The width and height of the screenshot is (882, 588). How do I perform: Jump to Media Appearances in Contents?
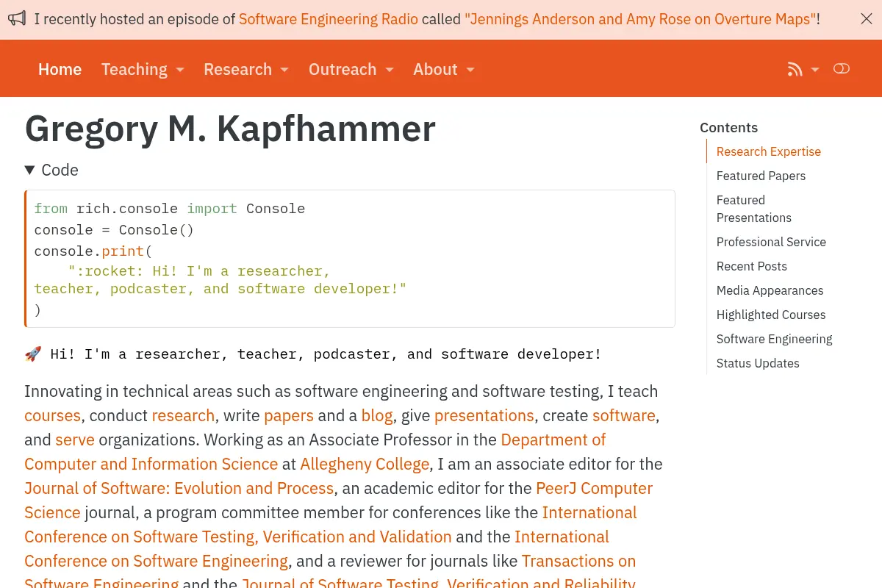pos(770,290)
